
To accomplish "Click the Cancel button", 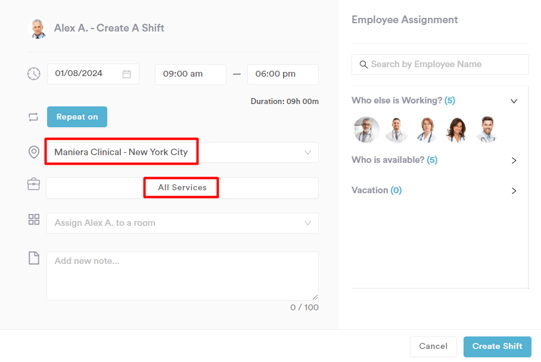I will tap(433, 346).
